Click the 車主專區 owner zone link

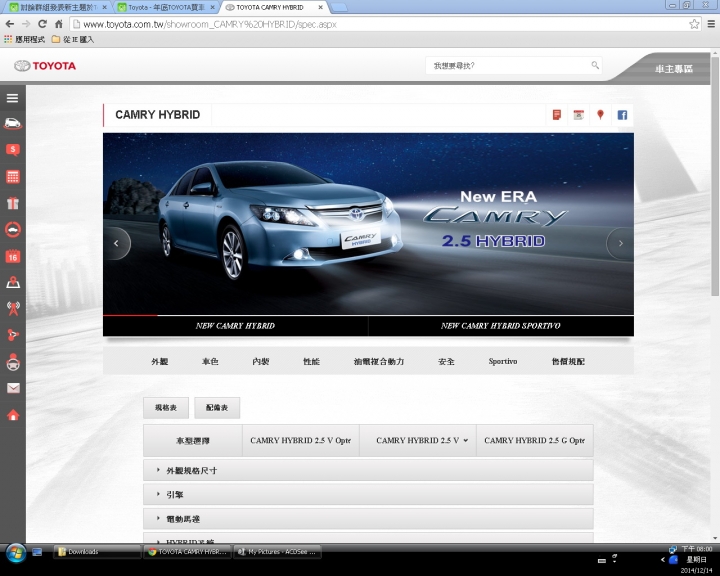coord(674,69)
